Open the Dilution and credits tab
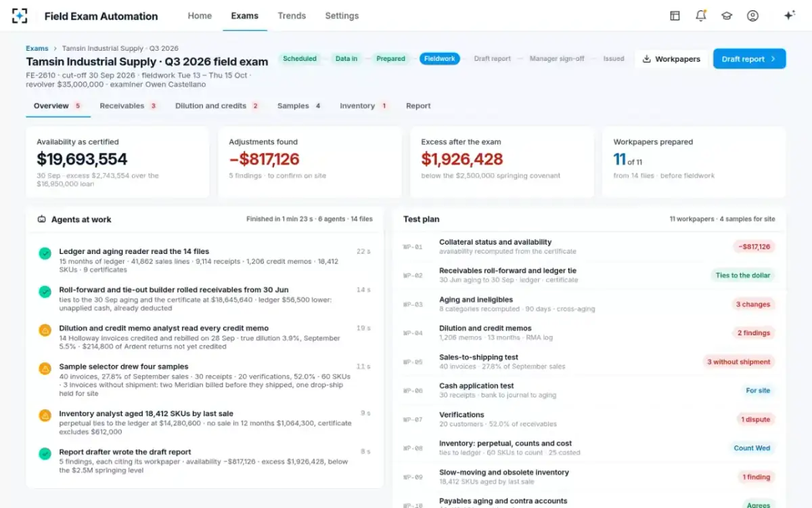The height and width of the screenshot is (508, 812). (217, 106)
